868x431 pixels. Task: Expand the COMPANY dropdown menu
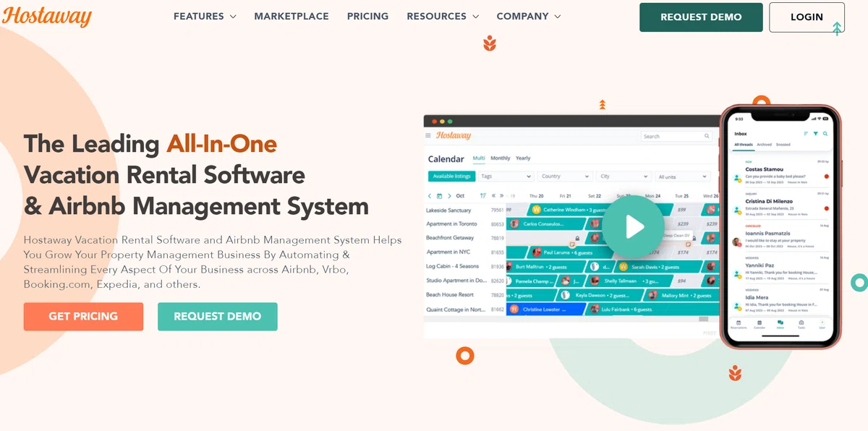tap(529, 16)
